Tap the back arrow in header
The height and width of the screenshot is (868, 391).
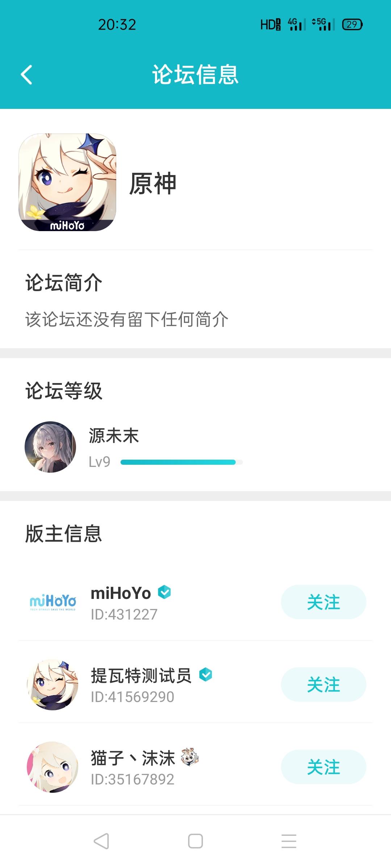(26, 75)
